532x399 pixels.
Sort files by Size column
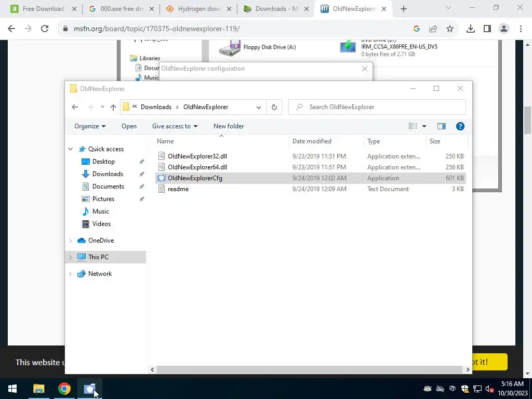[447, 141]
